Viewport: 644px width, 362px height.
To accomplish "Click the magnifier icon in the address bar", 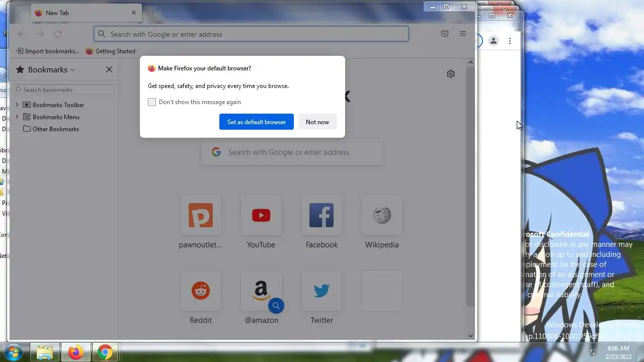I will [x=102, y=34].
